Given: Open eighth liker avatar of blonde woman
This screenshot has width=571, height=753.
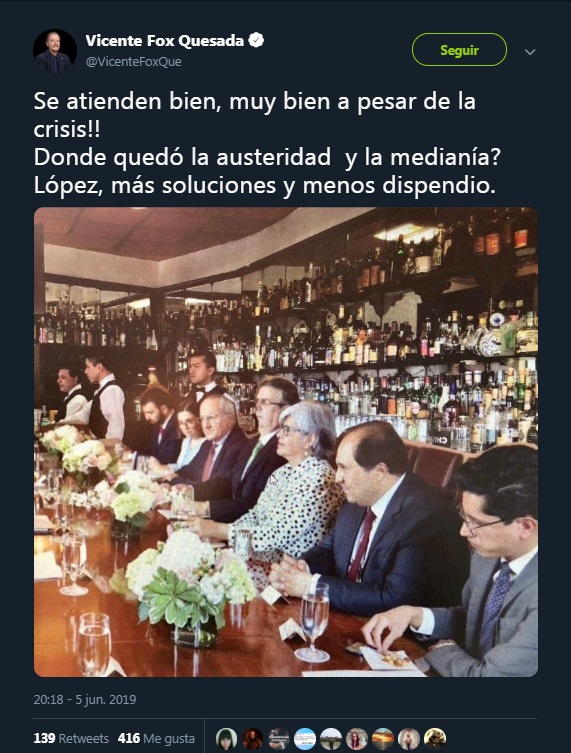Looking at the screenshot, I should [409, 739].
